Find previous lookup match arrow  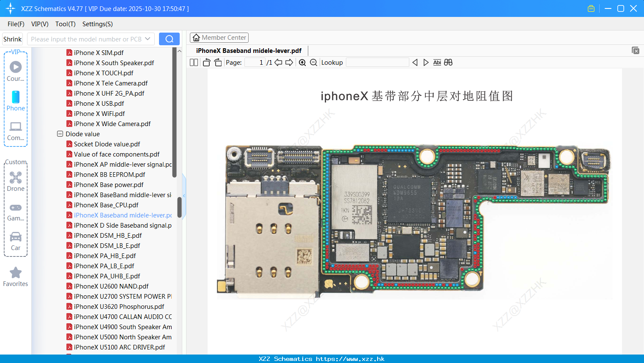pyautogui.click(x=415, y=62)
